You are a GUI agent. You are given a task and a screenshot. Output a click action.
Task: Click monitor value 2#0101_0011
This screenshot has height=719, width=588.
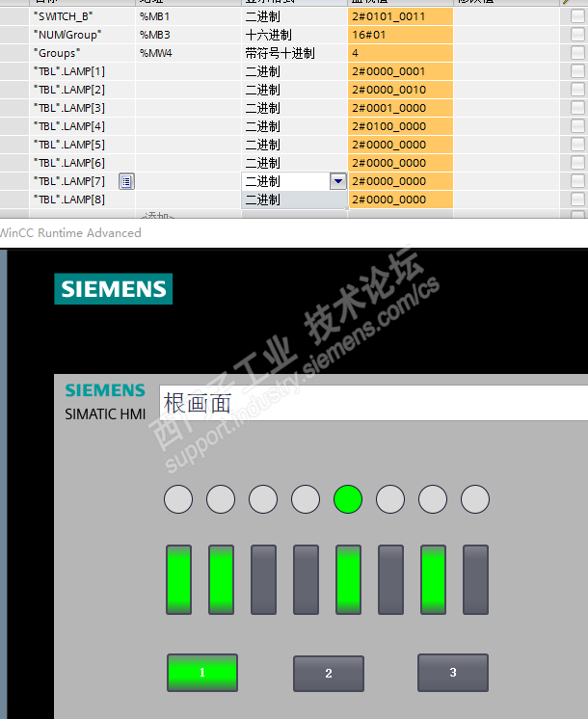tap(400, 16)
